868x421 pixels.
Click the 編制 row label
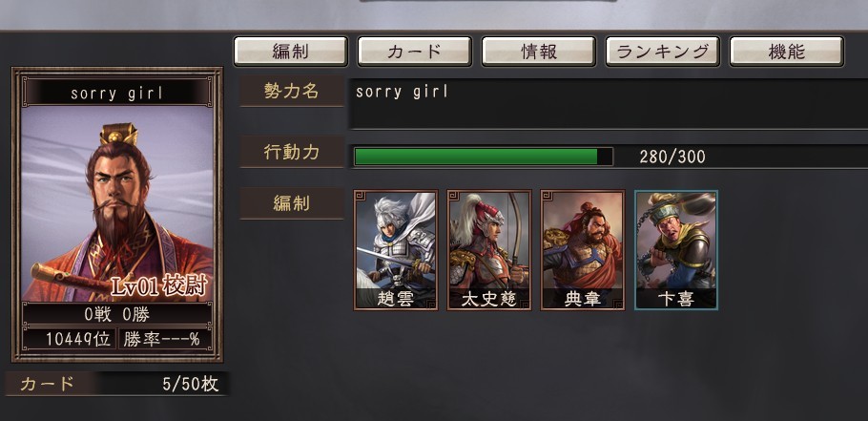(x=292, y=204)
